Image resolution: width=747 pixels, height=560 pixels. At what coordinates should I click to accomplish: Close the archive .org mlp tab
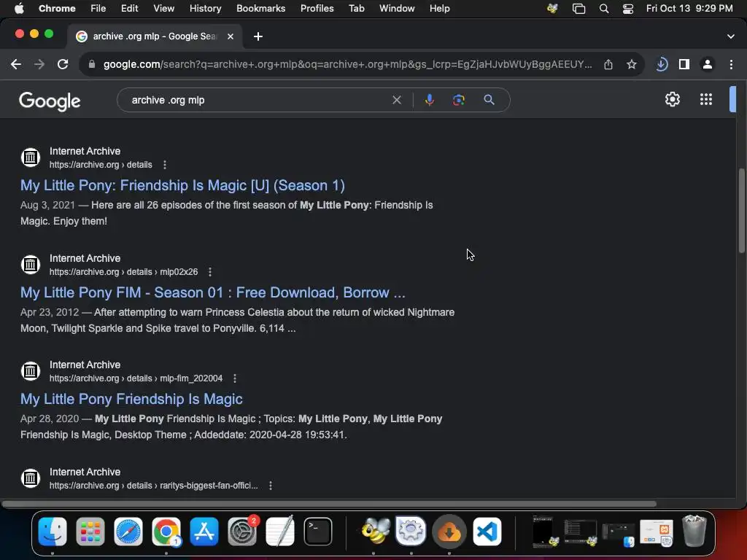pos(230,36)
